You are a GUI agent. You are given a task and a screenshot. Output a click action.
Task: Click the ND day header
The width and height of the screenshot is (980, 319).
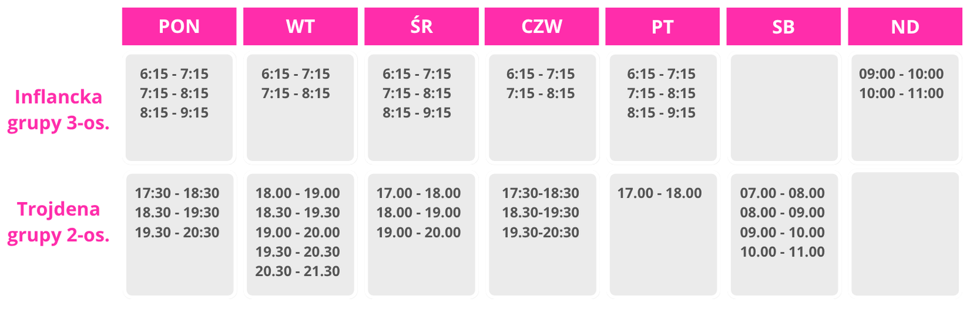tap(905, 26)
